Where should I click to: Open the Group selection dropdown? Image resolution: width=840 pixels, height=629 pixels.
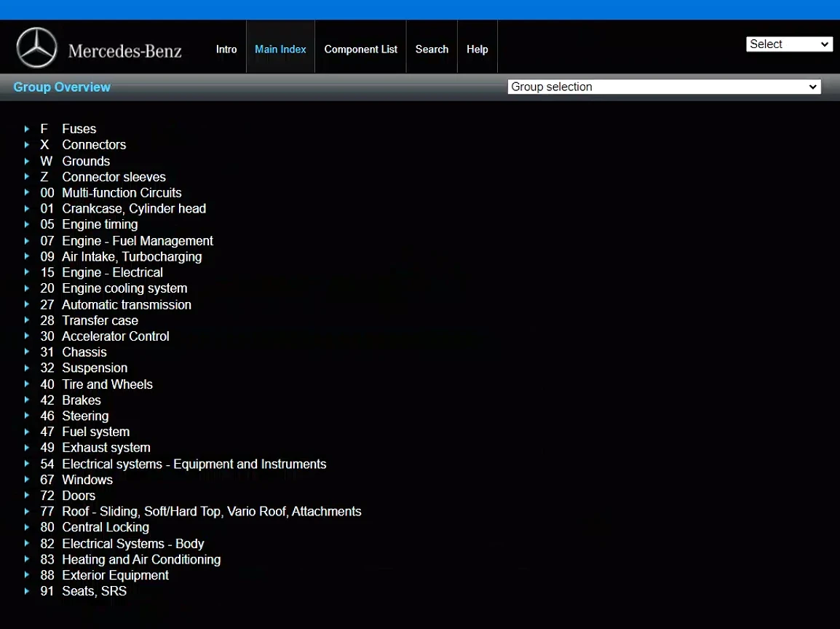665,87
